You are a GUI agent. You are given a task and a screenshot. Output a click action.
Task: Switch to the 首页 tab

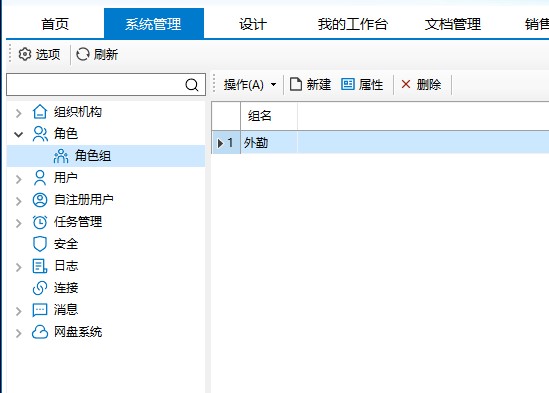(x=55, y=24)
